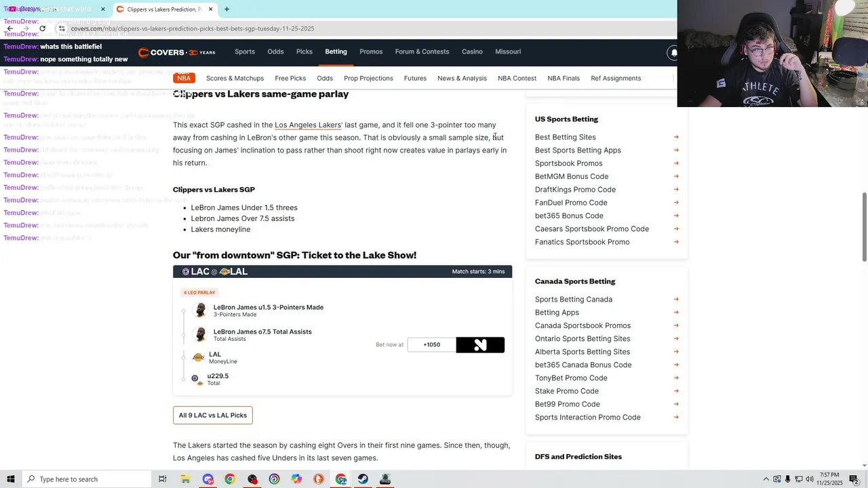Click the arrow beside TonyBet Promo Code

[x=676, y=378]
